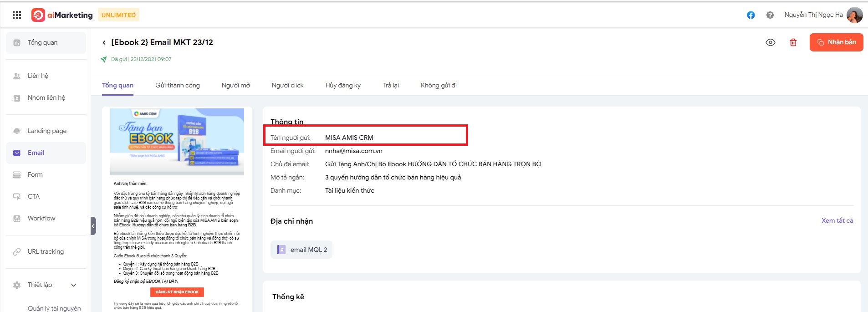Screen dimensions: 868x312
Task: Switch to the Người click tab
Action: [x=288, y=85]
